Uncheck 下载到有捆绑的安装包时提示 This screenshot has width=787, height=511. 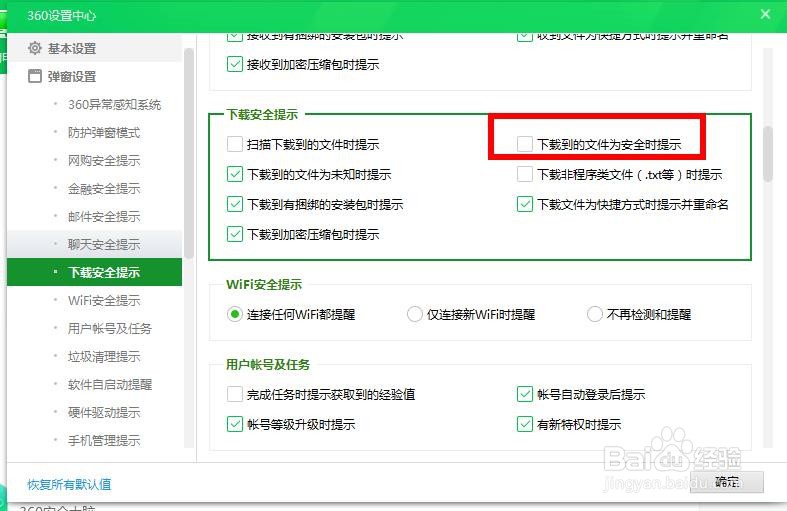234,204
